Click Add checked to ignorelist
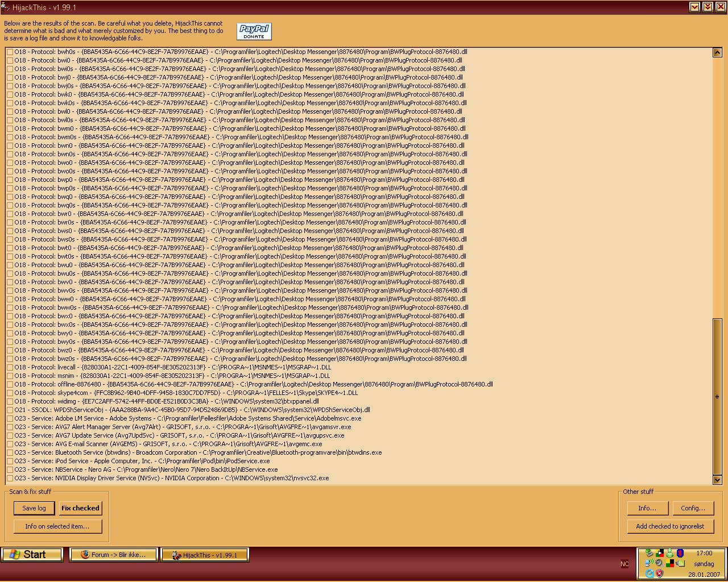The height and width of the screenshot is (582, 728). coord(670,526)
